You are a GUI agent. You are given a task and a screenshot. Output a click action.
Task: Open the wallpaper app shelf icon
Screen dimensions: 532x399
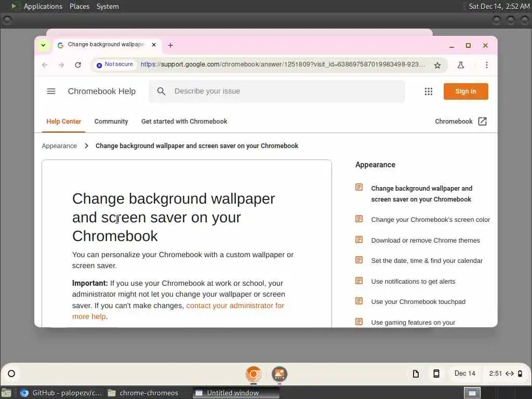tap(279, 374)
